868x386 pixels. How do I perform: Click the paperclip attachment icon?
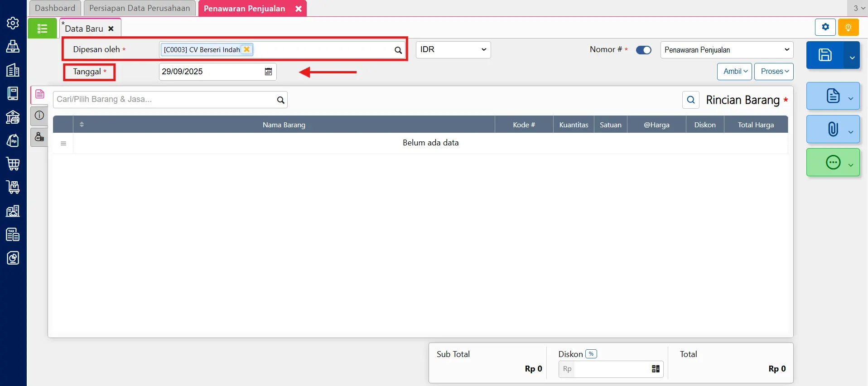[833, 130]
